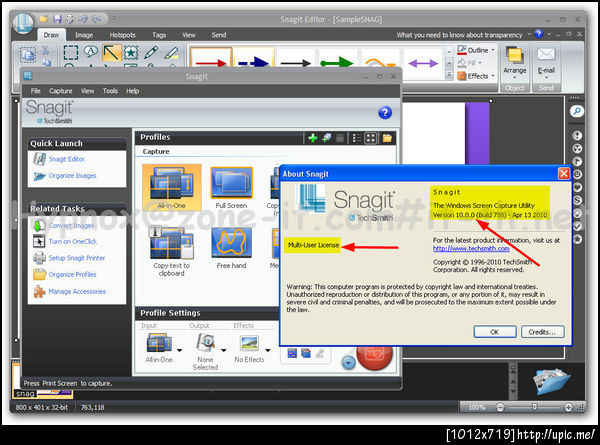This screenshot has height=445, width=600.
Task: Click Turn on OneClick task
Action: pos(73,241)
